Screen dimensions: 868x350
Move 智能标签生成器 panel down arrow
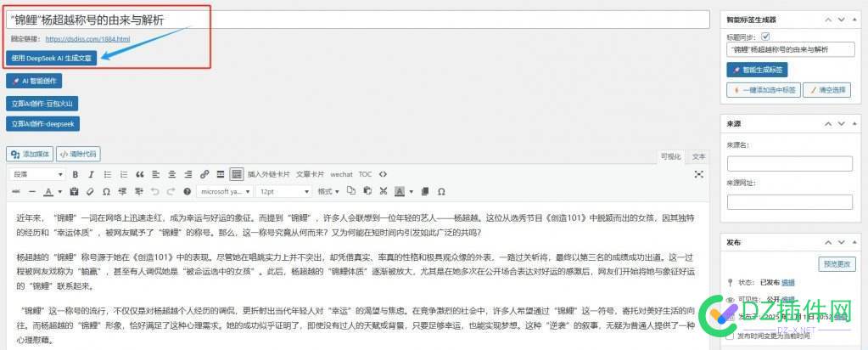tap(841, 20)
